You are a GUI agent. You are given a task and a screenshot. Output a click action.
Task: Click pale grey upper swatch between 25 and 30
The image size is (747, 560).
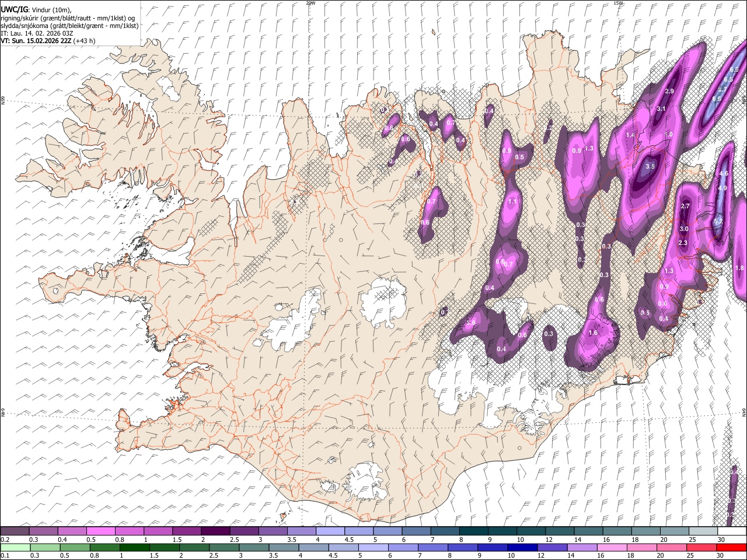tap(703, 531)
